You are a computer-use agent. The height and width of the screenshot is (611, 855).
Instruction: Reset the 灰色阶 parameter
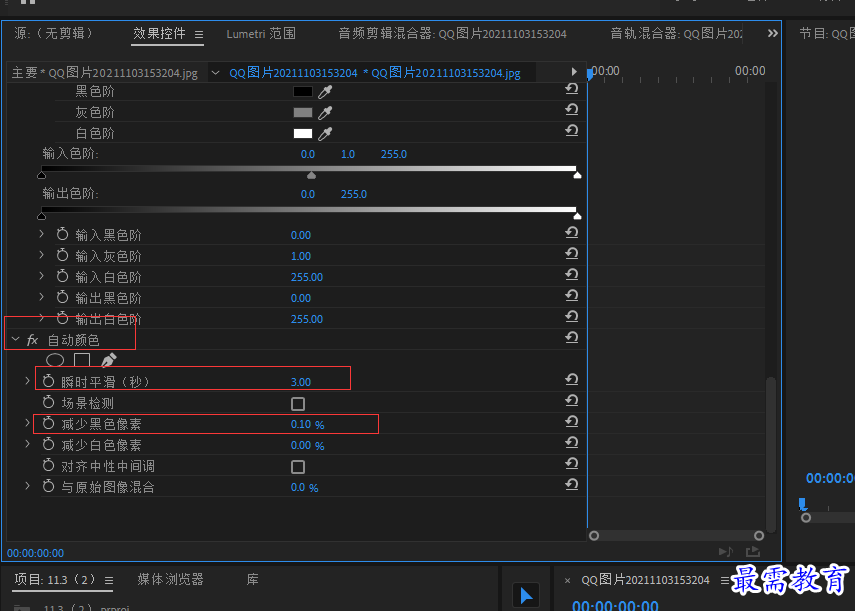point(571,110)
